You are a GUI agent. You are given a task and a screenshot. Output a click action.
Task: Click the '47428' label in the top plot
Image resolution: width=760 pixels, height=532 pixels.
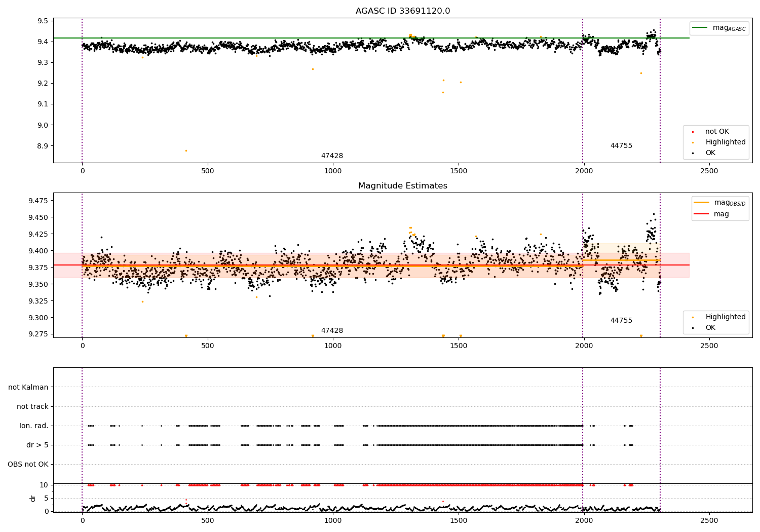(x=332, y=156)
